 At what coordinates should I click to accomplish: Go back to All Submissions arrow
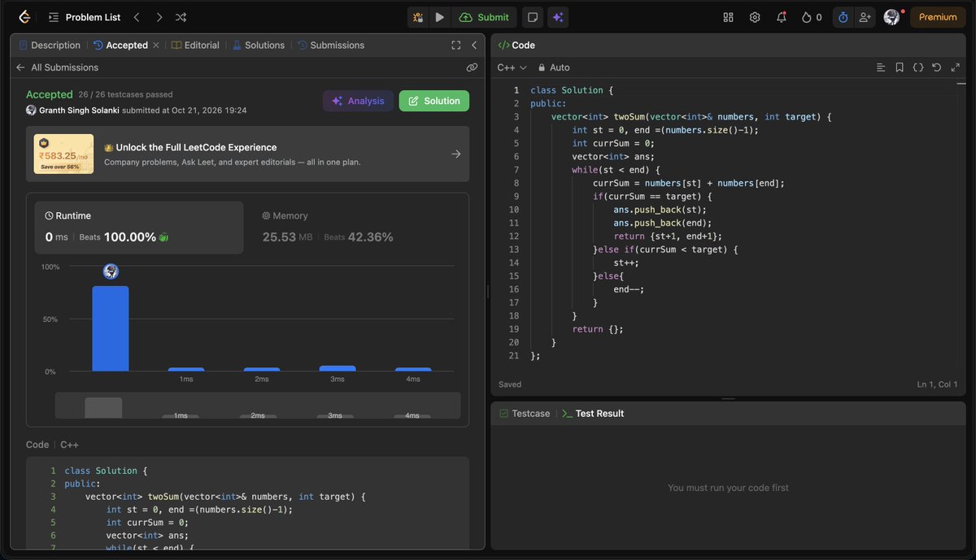(x=20, y=67)
